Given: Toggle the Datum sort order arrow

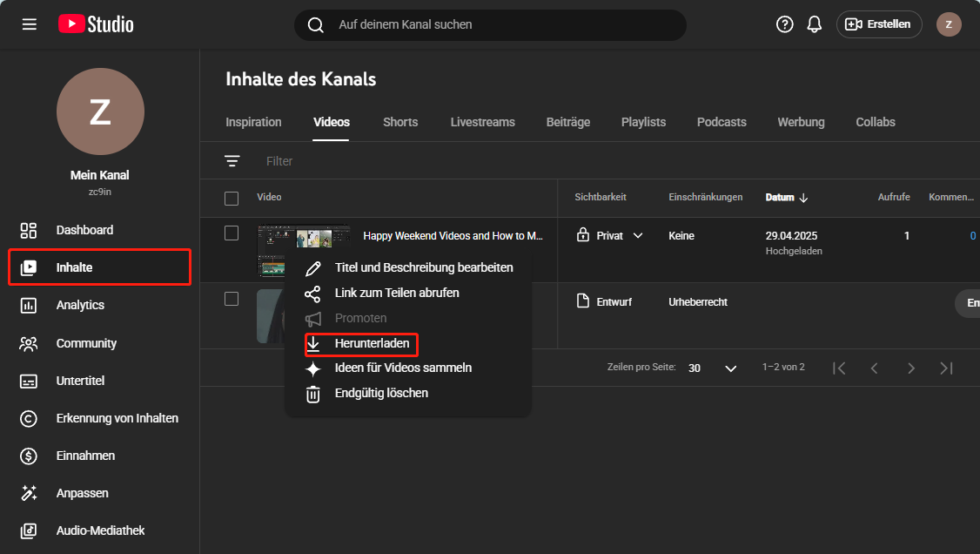Looking at the screenshot, I should [x=803, y=197].
